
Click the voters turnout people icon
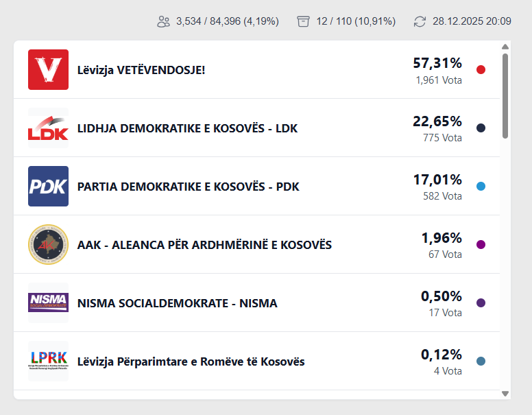pyautogui.click(x=163, y=21)
